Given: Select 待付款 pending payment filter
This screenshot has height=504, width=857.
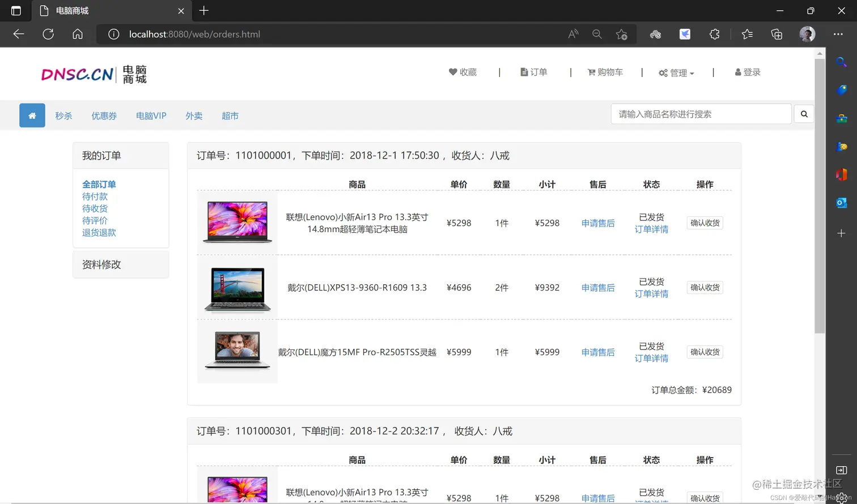Looking at the screenshot, I should [x=95, y=196].
